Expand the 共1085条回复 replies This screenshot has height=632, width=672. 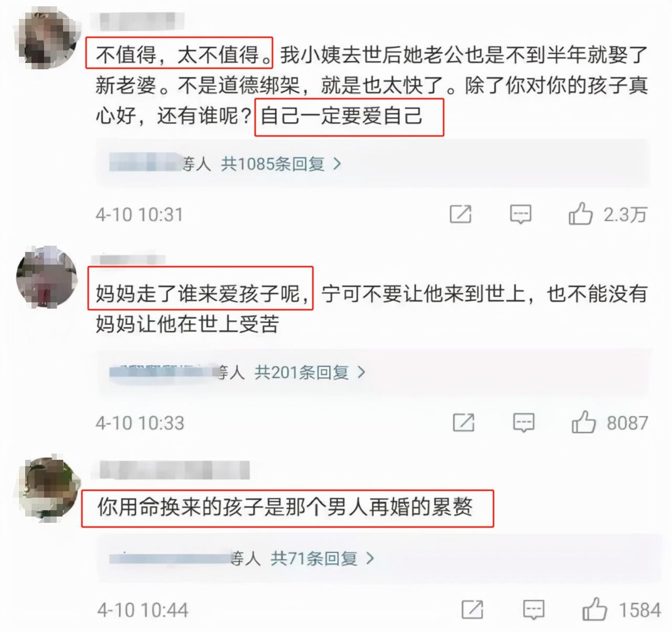tap(281, 164)
